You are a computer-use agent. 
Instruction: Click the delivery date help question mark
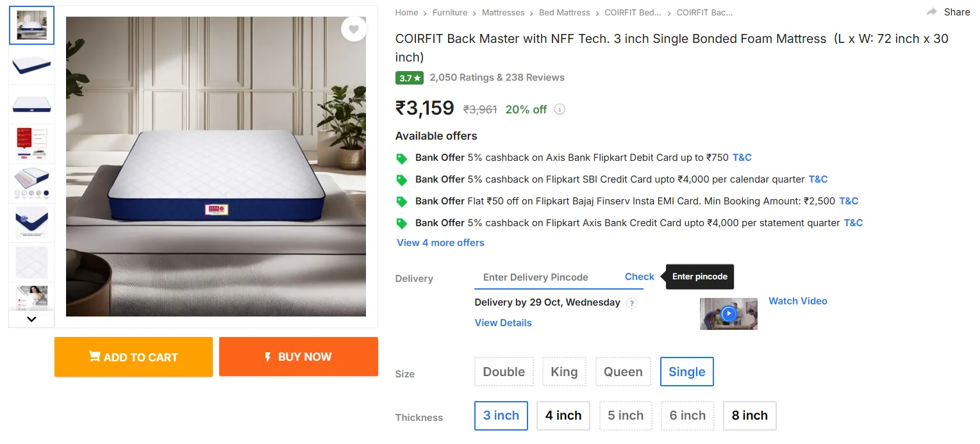tap(632, 303)
